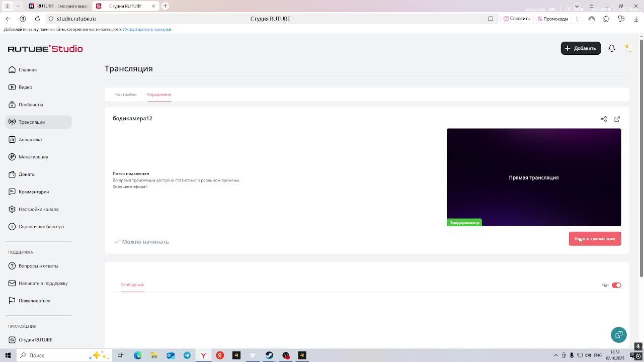This screenshot has height=362, width=644.
Task: Switch to Управление tab
Action: pyautogui.click(x=159, y=95)
